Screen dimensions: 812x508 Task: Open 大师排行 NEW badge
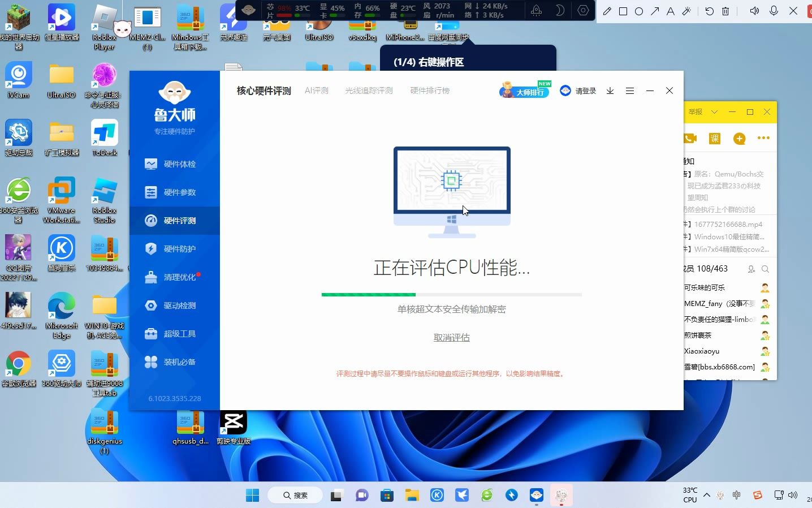click(x=525, y=90)
